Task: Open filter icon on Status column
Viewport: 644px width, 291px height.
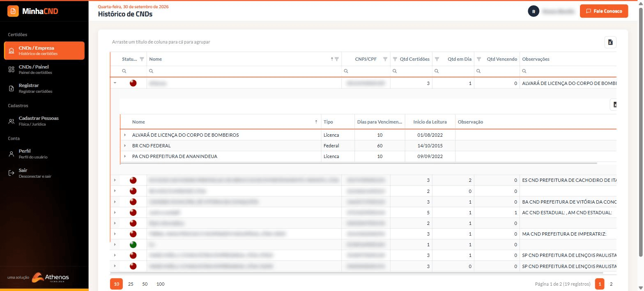Action: coord(142,59)
